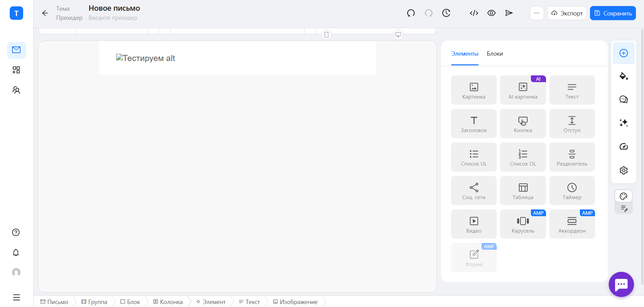The height and width of the screenshot is (307, 644).
Task: Select the Видео element
Action: pos(474,224)
